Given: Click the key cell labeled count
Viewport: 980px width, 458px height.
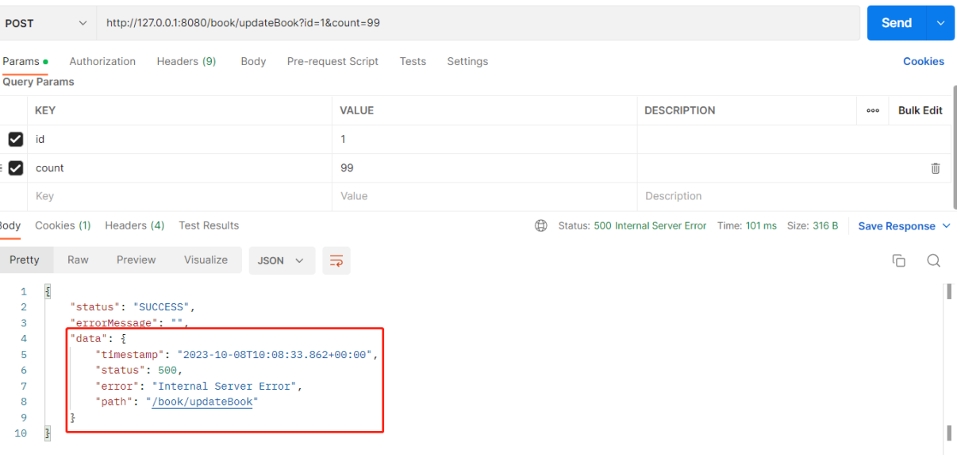Looking at the screenshot, I should click(179, 168).
